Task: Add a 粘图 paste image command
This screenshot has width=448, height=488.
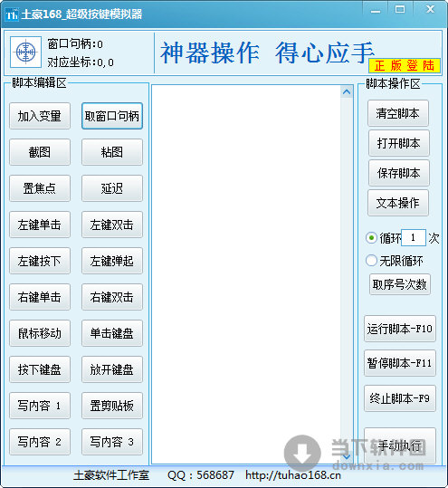Action: pyautogui.click(x=112, y=152)
